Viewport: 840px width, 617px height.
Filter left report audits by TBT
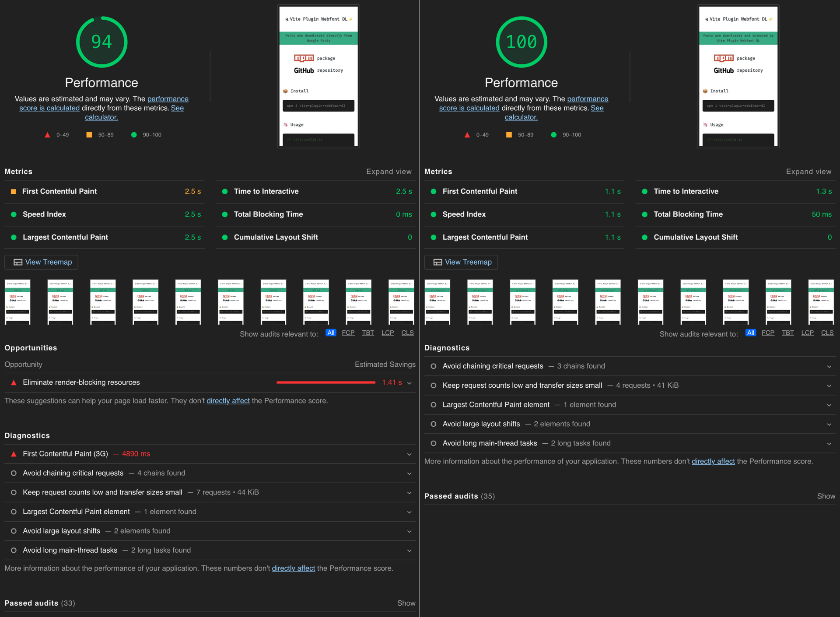[367, 333]
